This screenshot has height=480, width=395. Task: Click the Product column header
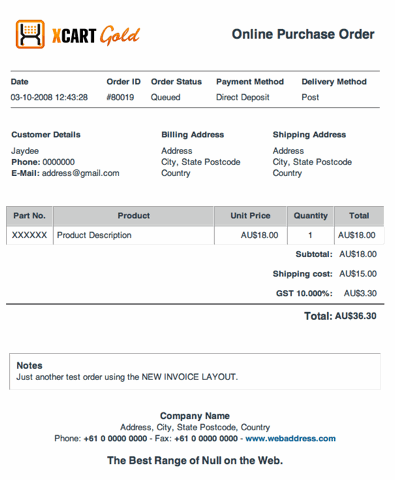[x=134, y=216]
